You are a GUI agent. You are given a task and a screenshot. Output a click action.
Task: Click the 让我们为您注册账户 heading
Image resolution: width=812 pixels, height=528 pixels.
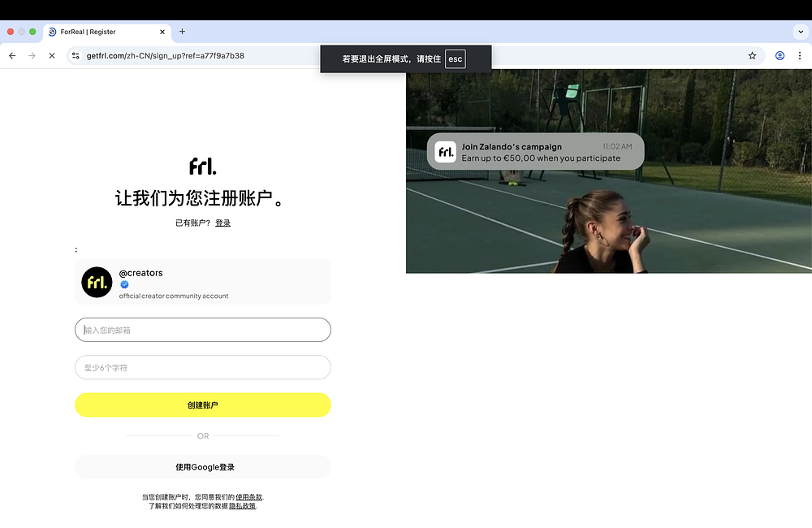200,198
